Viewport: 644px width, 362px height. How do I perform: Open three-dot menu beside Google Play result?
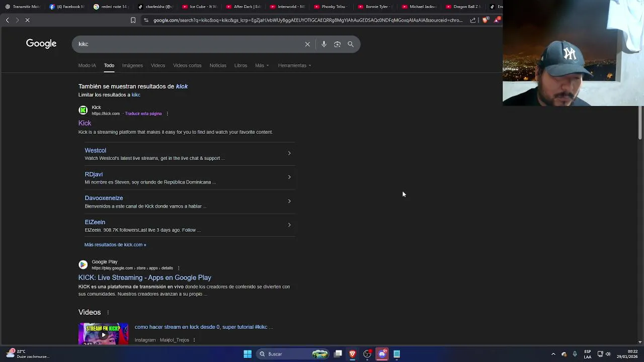coord(178,268)
